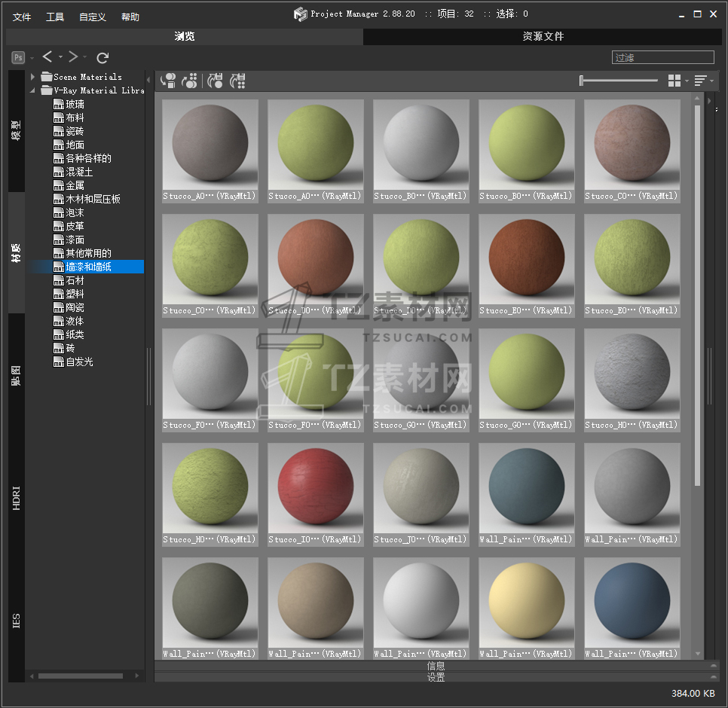Select the 金属 material category

(x=75, y=185)
